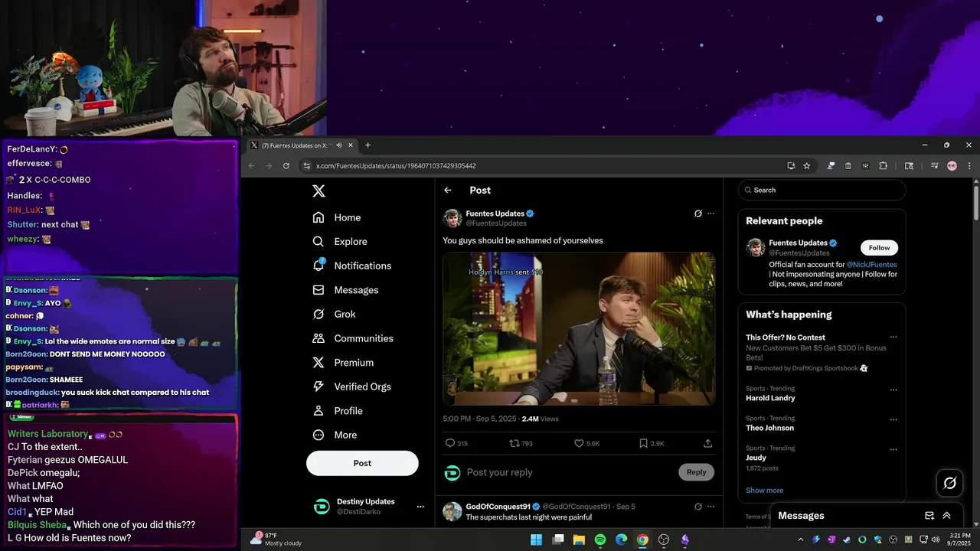Open GodOfConquest91 profile name link
This screenshot has width=980, height=551.
click(498, 507)
